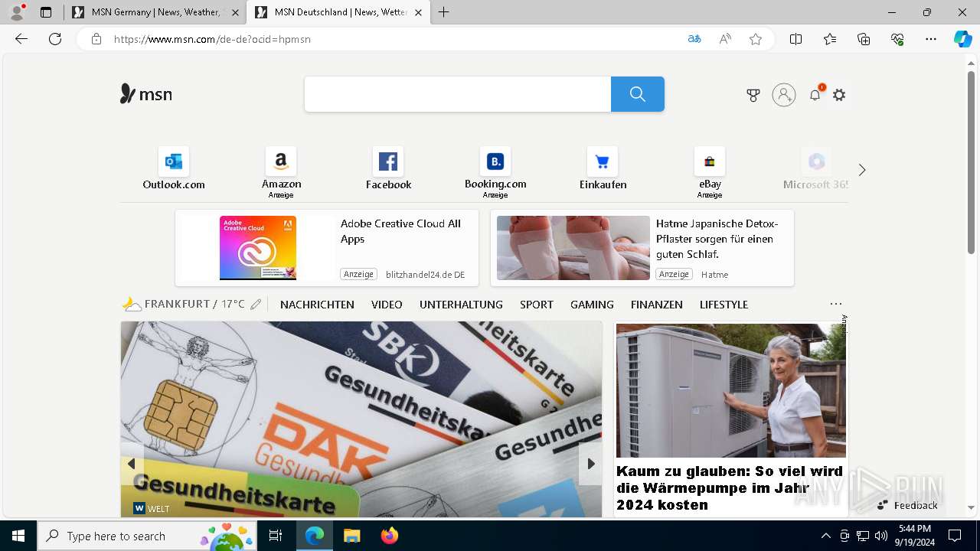Open Adobe Creative Cloud All Apps ad

(x=327, y=248)
